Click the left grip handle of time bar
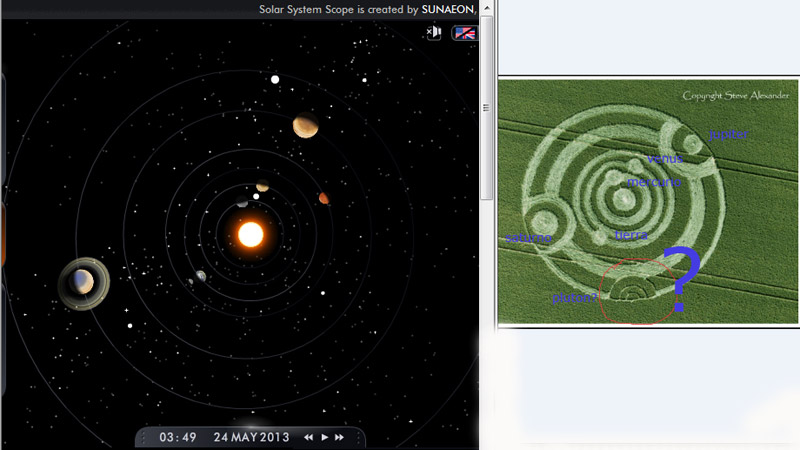Screen dimensions: 800x450 pos(144,438)
